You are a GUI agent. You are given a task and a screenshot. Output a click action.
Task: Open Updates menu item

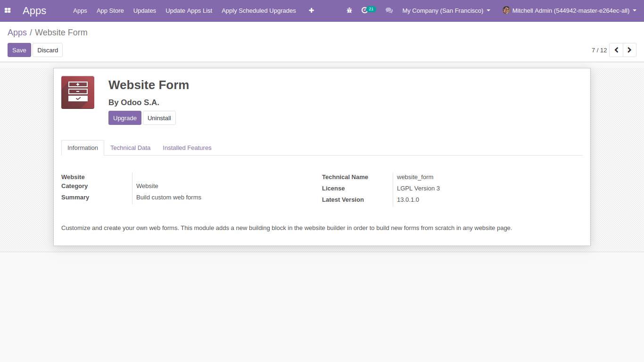(145, 10)
